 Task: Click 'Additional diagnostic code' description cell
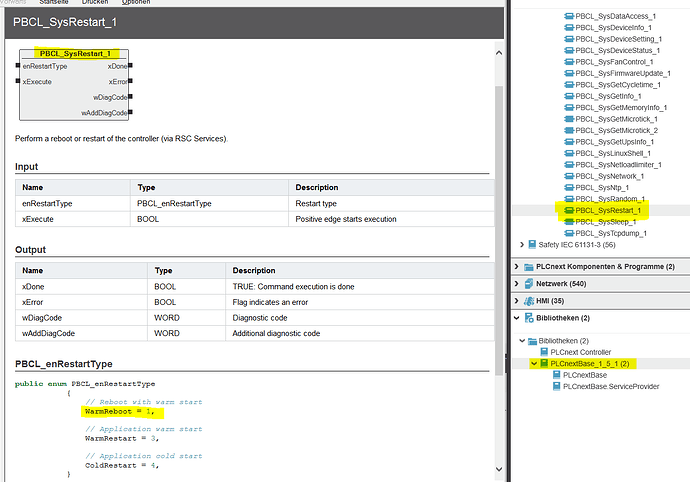click(360, 334)
